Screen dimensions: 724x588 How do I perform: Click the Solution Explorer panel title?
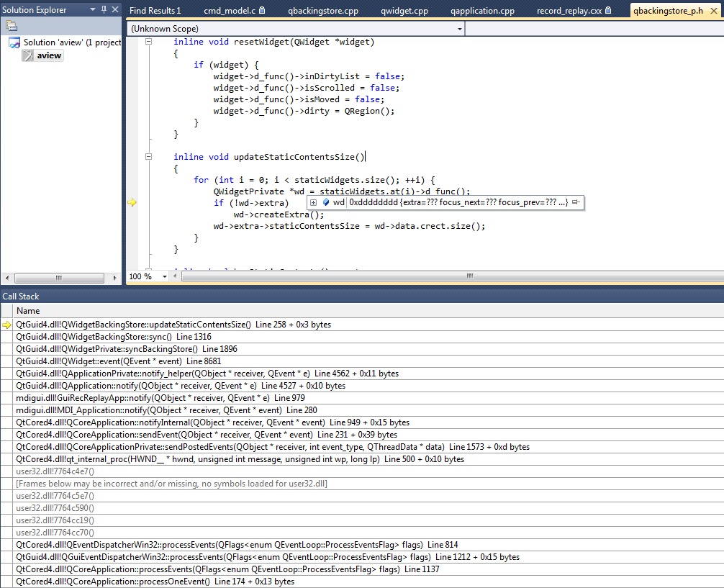(x=34, y=9)
